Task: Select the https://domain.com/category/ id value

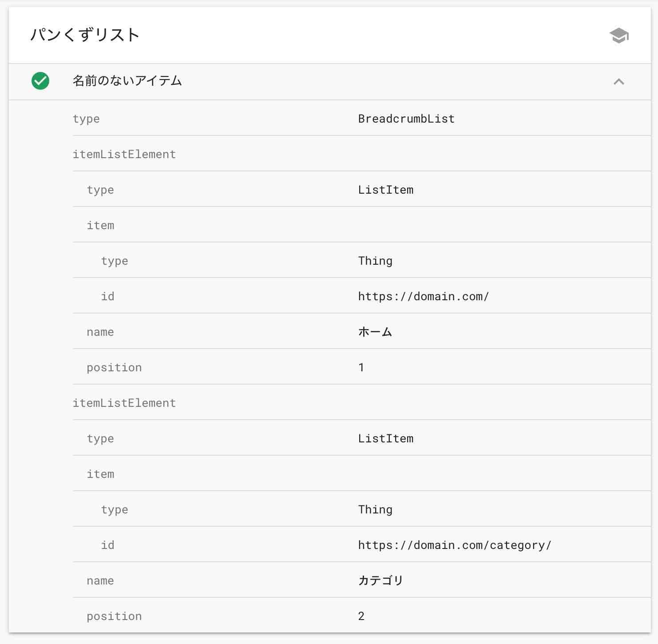Action: coord(455,545)
